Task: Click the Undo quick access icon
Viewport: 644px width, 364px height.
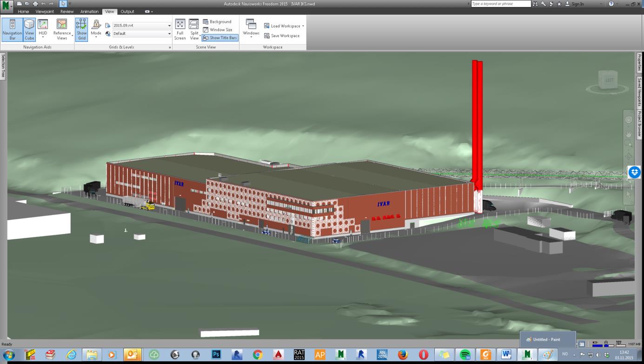Action: point(43,4)
